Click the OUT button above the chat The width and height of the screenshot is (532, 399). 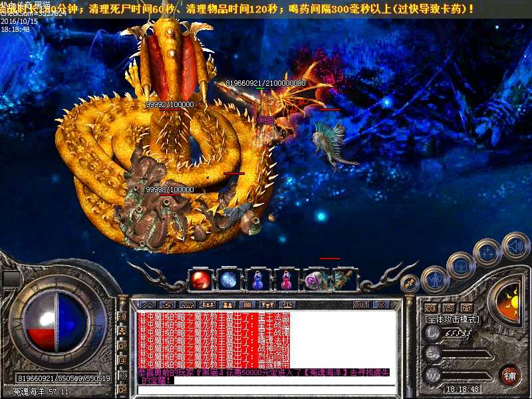361,305
